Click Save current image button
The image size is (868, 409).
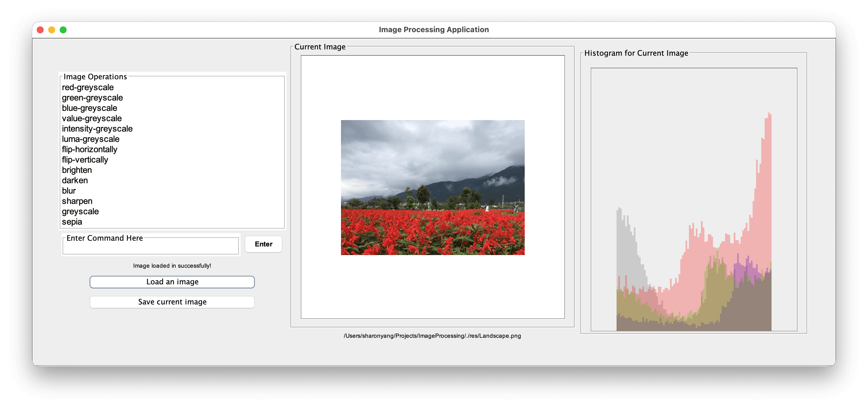tap(172, 302)
